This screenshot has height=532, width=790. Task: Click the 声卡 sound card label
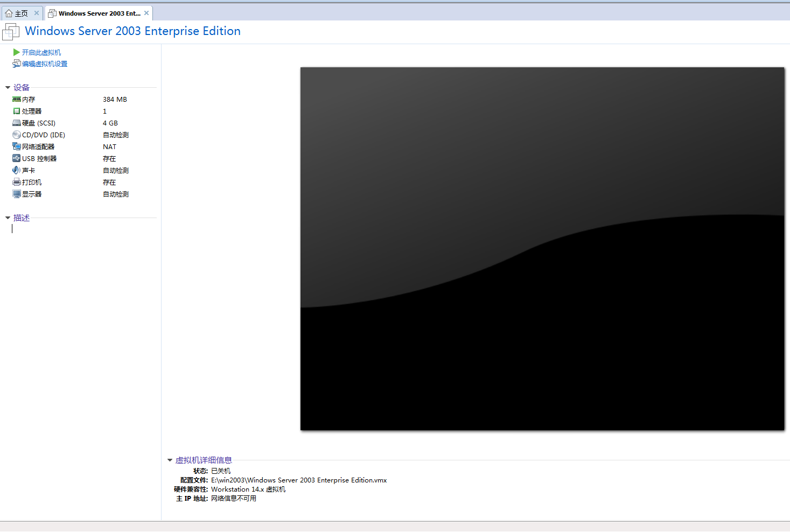coord(29,170)
